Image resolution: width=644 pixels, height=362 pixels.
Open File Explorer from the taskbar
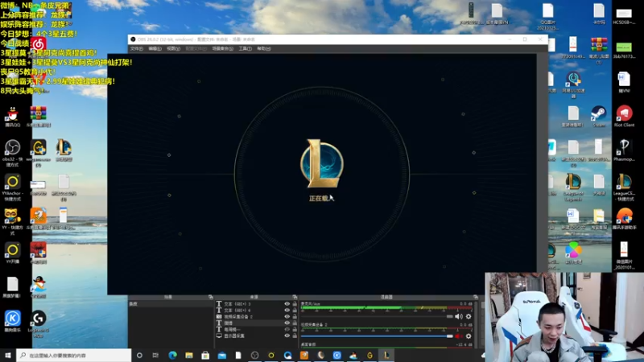[x=189, y=355]
